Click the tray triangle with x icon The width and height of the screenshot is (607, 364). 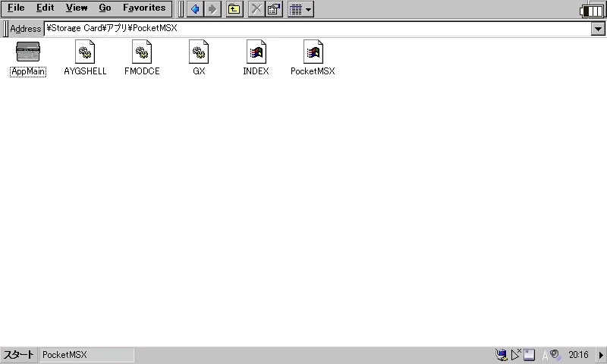[x=516, y=354]
